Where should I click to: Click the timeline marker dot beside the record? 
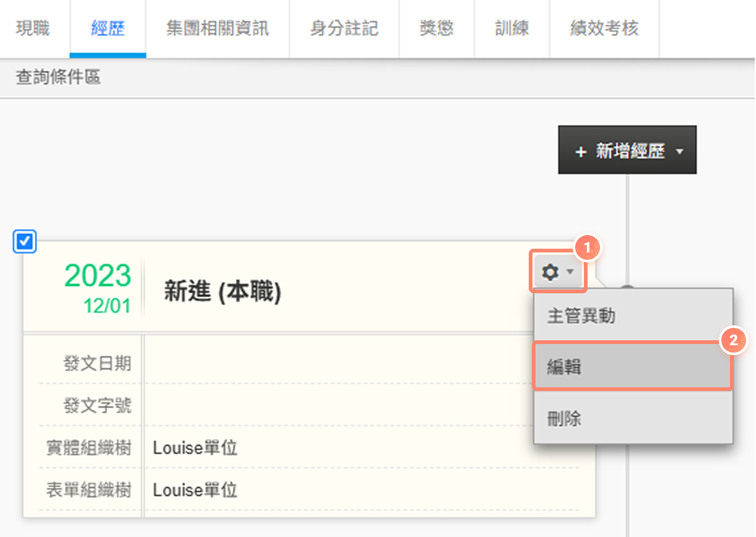click(627, 288)
